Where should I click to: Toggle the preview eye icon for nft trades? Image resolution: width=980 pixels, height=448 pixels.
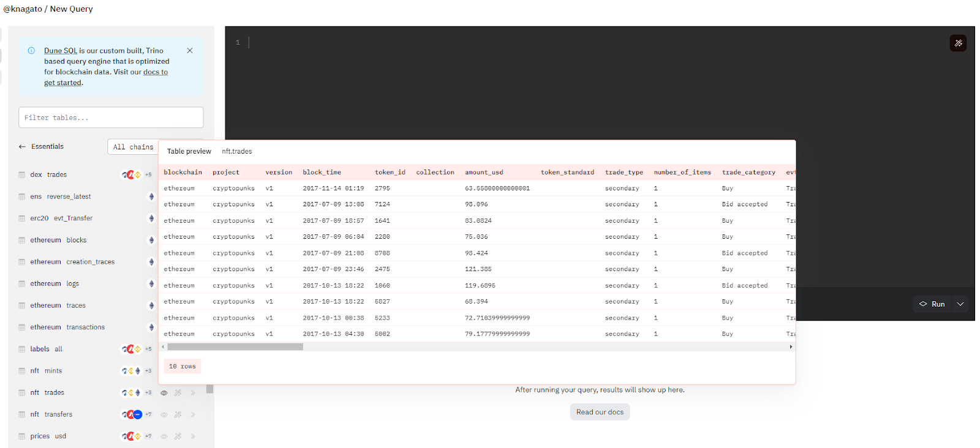[x=164, y=393]
